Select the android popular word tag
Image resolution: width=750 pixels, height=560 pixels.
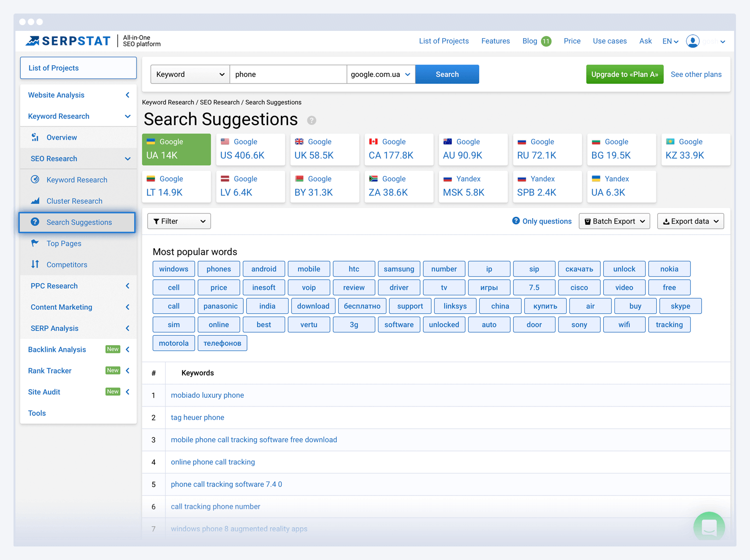pyautogui.click(x=264, y=269)
